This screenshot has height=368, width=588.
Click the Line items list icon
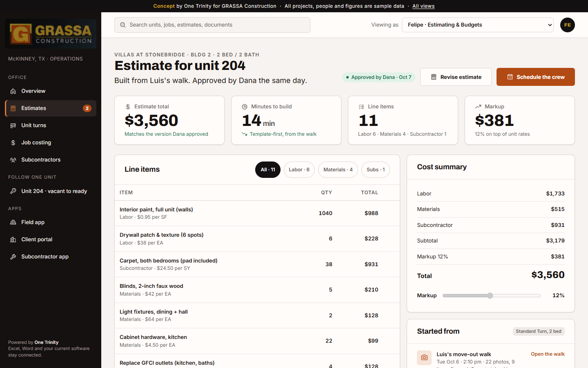361,107
